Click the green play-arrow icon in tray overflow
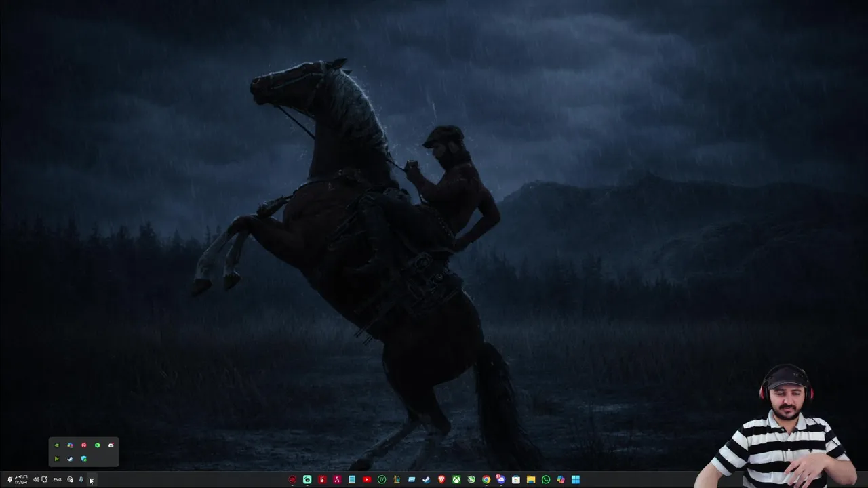Viewport: 868px width, 488px height. pos(57,459)
